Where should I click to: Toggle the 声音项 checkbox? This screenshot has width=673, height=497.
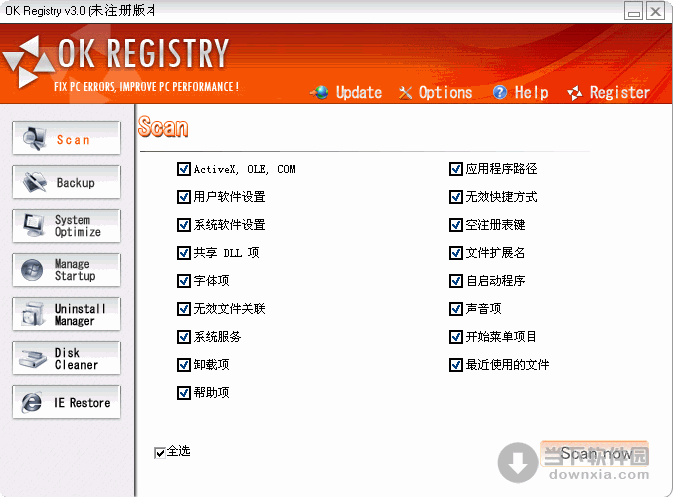pyautogui.click(x=456, y=309)
